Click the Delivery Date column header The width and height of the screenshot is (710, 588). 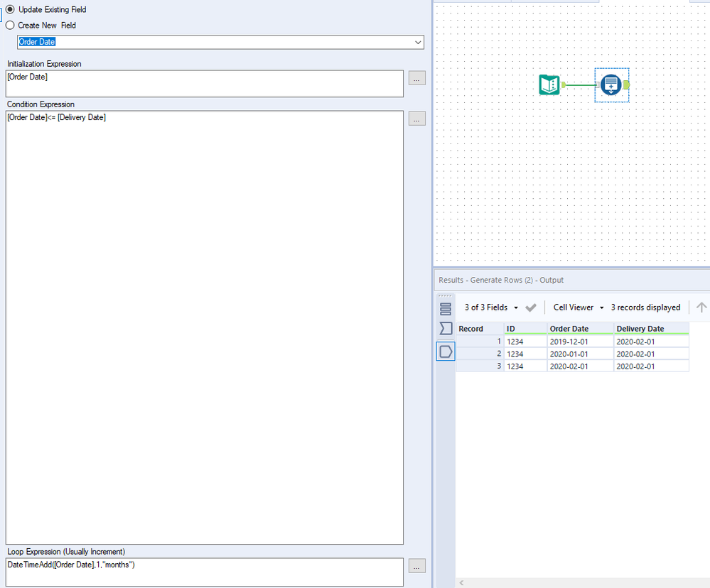(651, 329)
